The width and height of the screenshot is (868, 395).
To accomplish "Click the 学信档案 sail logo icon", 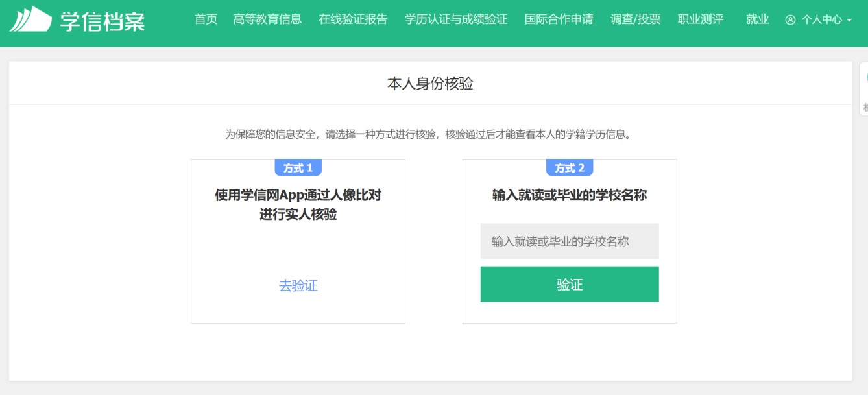I will pos(30,19).
